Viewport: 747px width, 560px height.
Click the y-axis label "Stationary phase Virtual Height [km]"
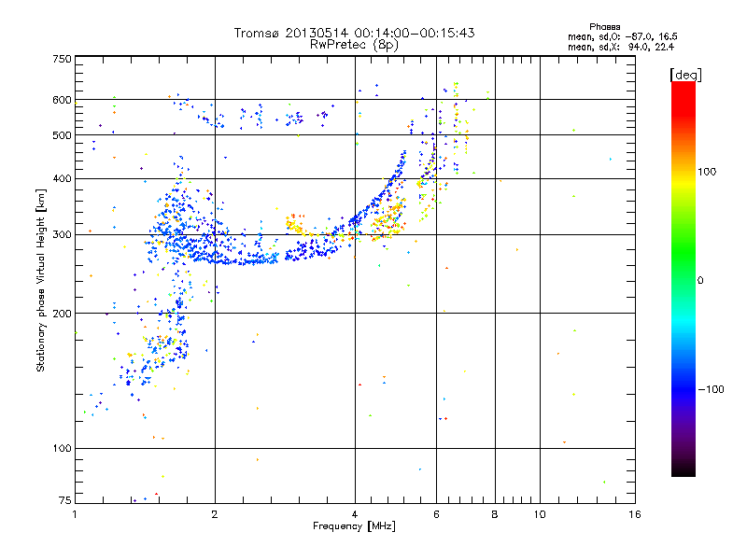(40, 280)
